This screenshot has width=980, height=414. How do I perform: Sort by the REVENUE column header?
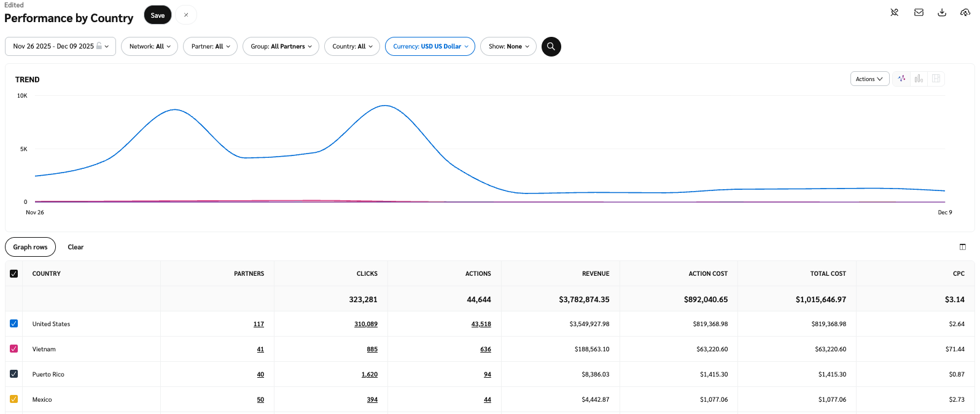[x=595, y=274]
